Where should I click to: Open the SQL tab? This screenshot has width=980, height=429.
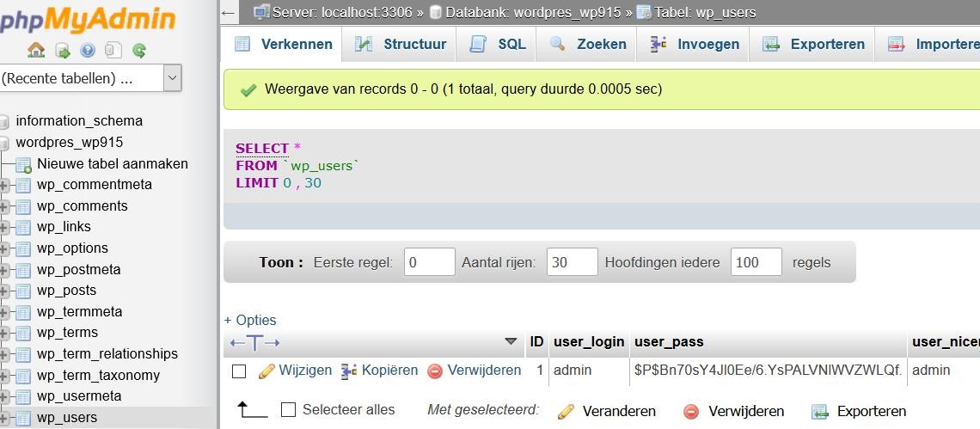click(498, 45)
